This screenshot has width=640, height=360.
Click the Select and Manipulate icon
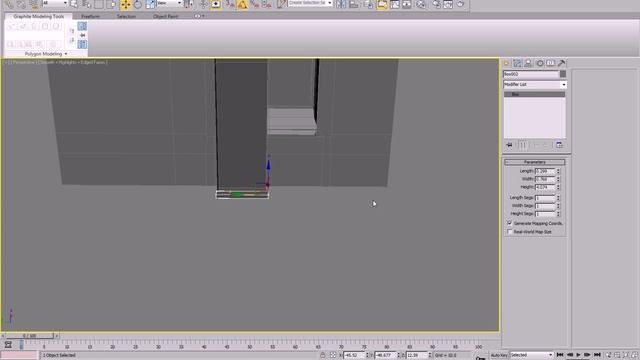[x=203, y=4]
